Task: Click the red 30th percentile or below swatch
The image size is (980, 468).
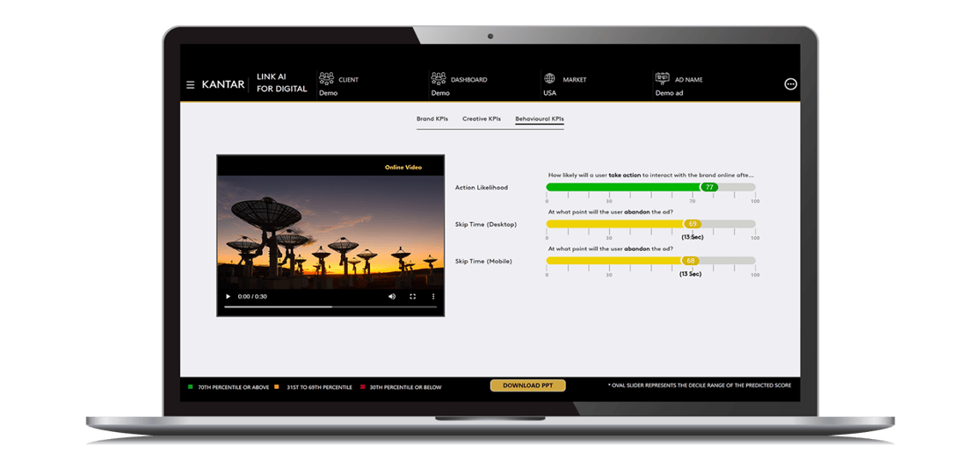Action: click(361, 387)
